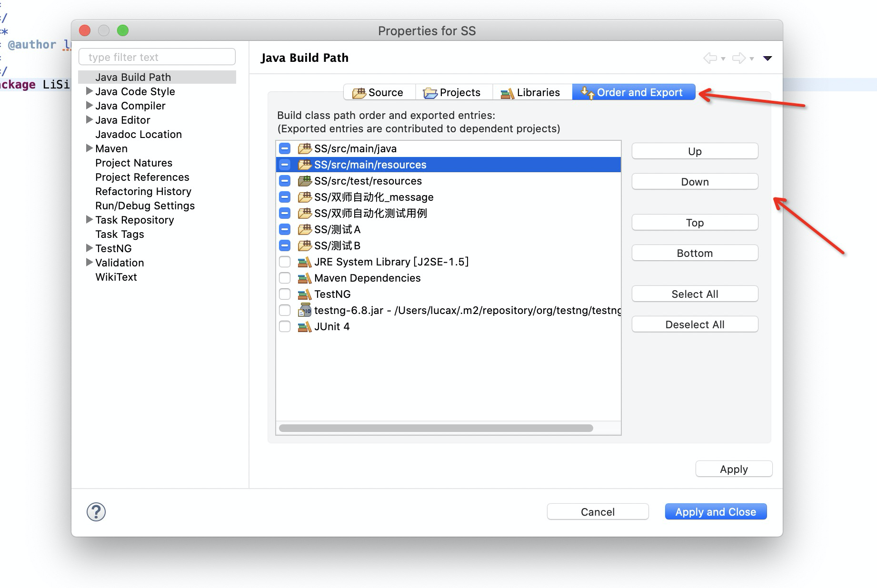Expand the Maven preferences node
The width and height of the screenshot is (877, 588).
click(89, 148)
